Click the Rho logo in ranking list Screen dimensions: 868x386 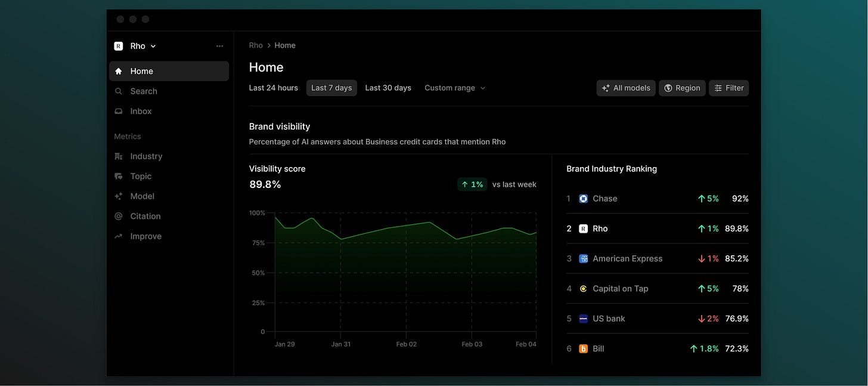(x=584, y=228)
